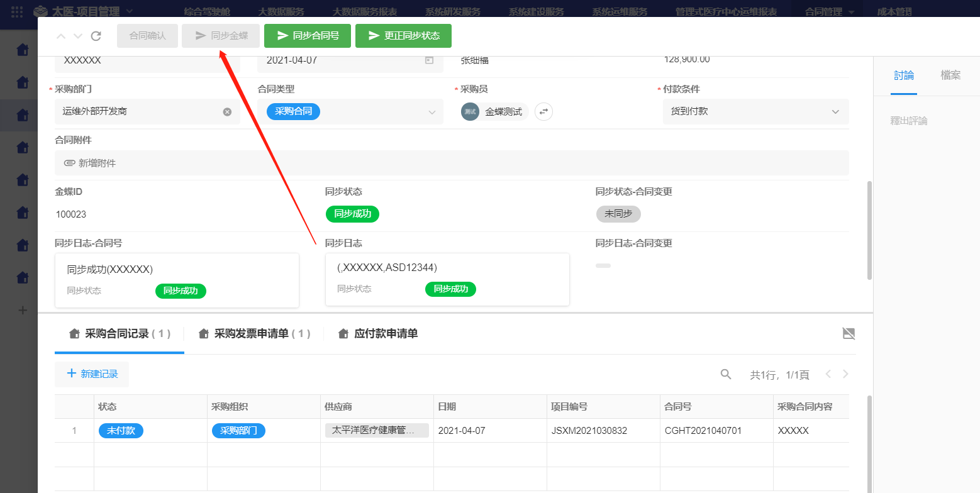980x493 pixels.
Task: Click the name 张细福
Action: pyautogui.click(x=475, y=60)
